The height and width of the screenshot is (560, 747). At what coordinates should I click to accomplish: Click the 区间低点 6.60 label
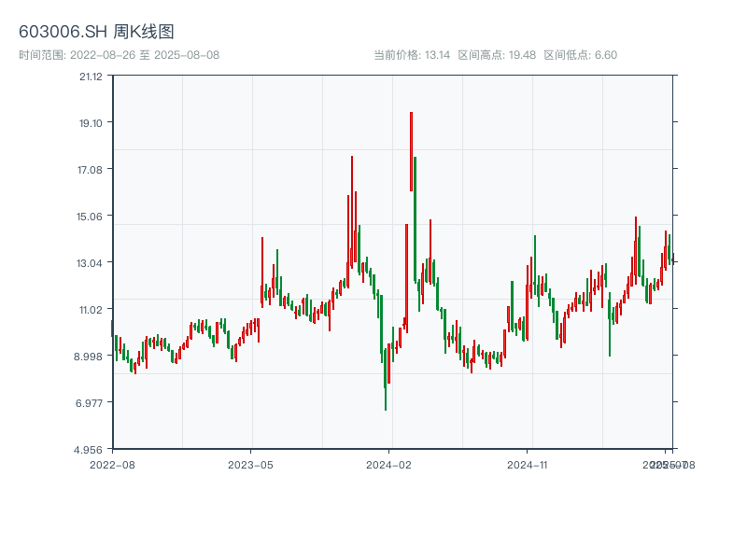pos(580,55)
